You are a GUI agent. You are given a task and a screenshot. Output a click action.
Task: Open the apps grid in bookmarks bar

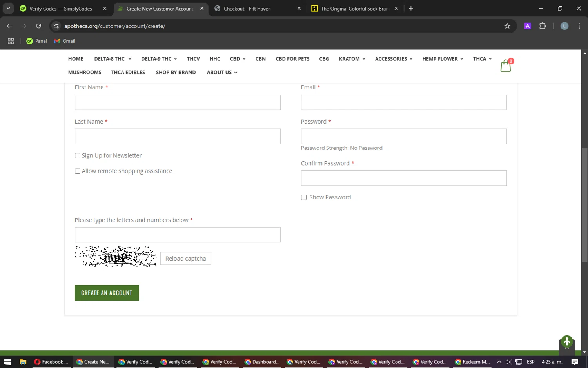(x=11, y=41)
